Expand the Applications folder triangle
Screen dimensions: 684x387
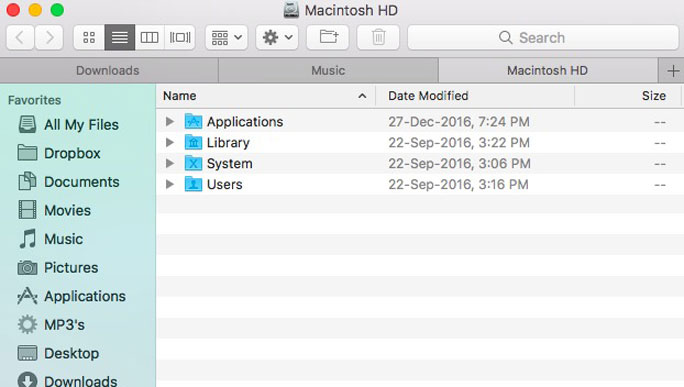click(x=170, y=121)
